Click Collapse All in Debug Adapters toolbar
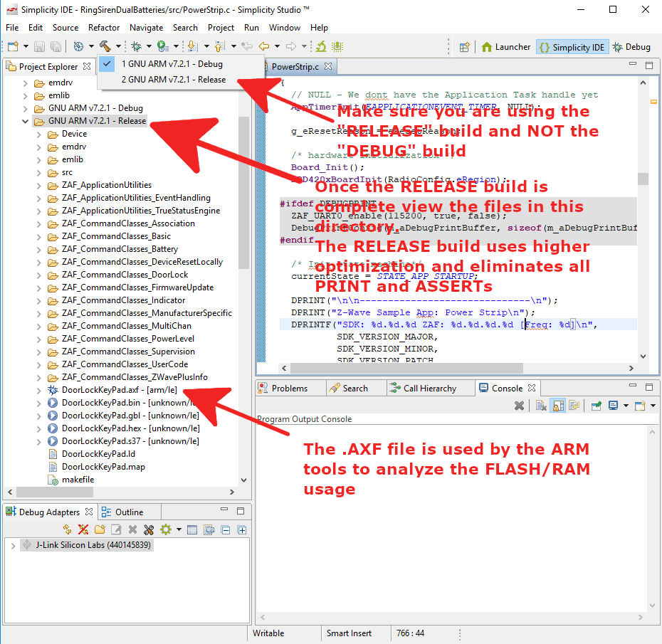 (x=225, y=529)
